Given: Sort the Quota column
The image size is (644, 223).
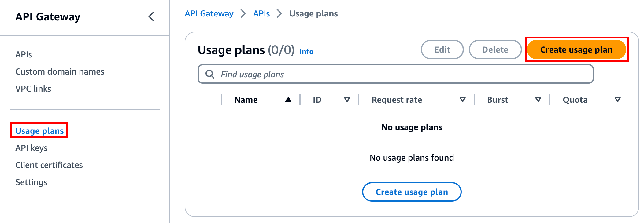Looking at the screenshot, I should 617,100.
